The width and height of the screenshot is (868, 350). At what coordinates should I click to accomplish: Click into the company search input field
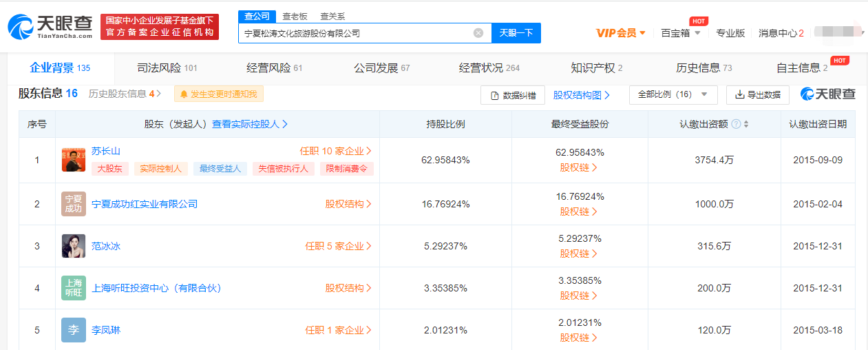354,33
